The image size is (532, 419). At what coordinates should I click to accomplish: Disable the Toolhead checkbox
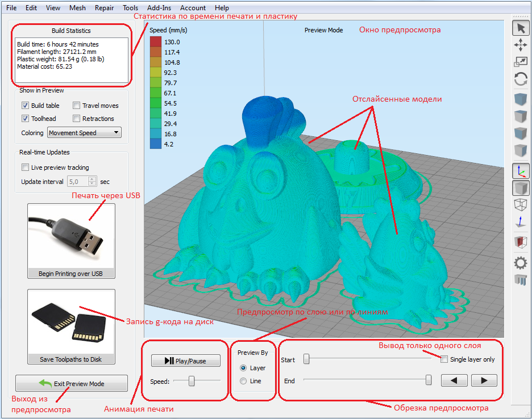pyautogui.click(x=25, y=118)
